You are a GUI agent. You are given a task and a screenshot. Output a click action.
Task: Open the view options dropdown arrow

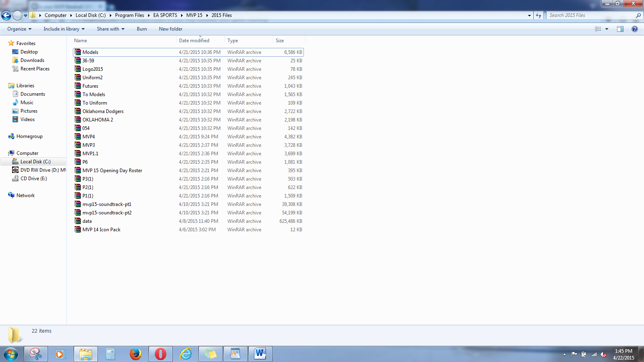pos(607,29)
